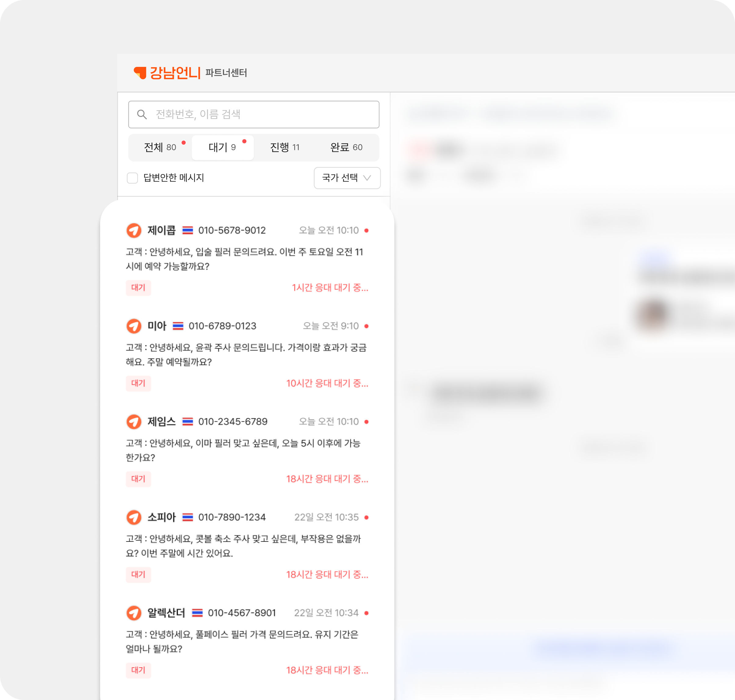The height and width of the screenshot is (700, 735).
Task: Select the 대기 9 tab
Action: point(223,148)
